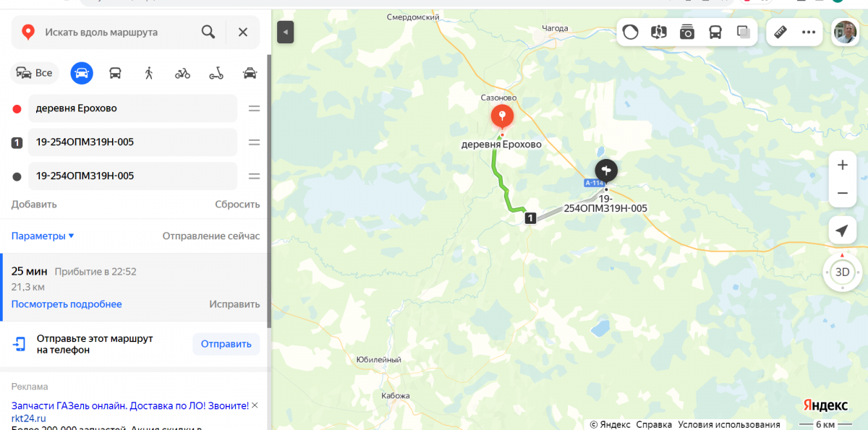Select the Все transport modes tab
This screenshot has height=430, width=868.
[35, 73]
